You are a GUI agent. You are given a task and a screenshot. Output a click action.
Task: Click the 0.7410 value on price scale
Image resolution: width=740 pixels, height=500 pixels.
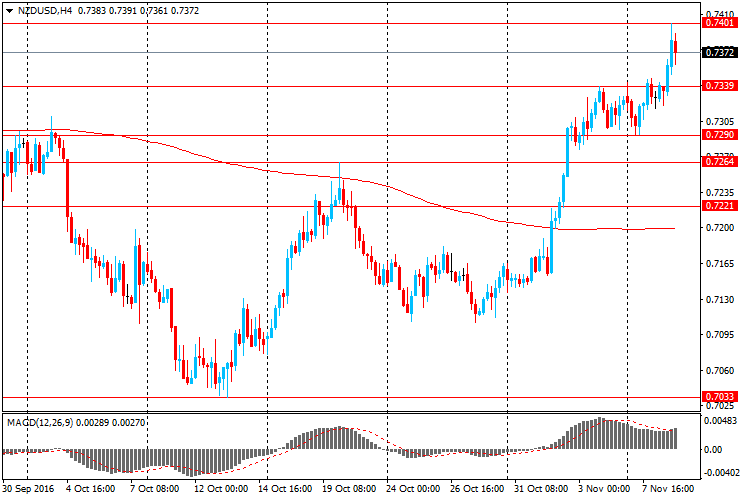[719, 14]
